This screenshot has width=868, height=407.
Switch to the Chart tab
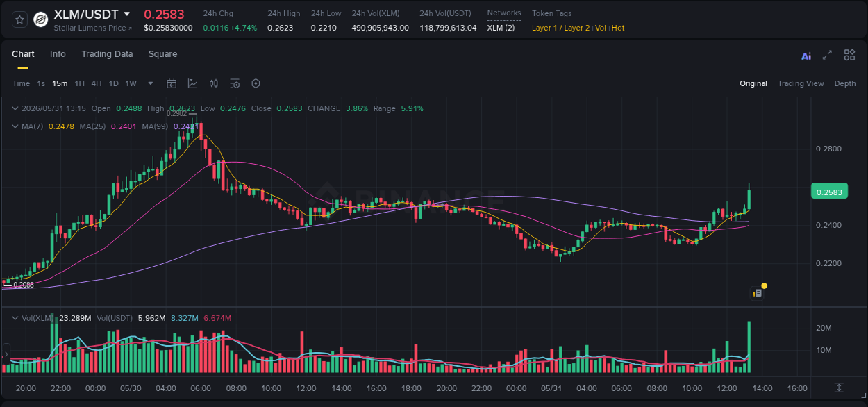point(23,54)
